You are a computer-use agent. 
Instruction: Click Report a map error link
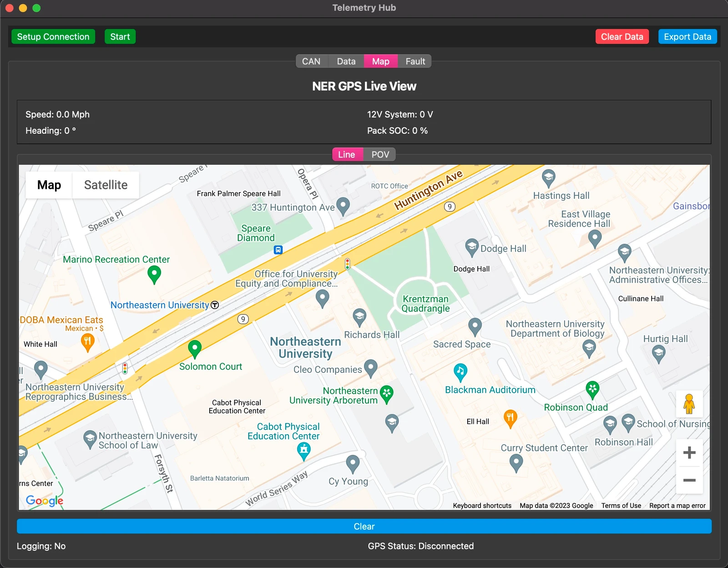(677, 506)
